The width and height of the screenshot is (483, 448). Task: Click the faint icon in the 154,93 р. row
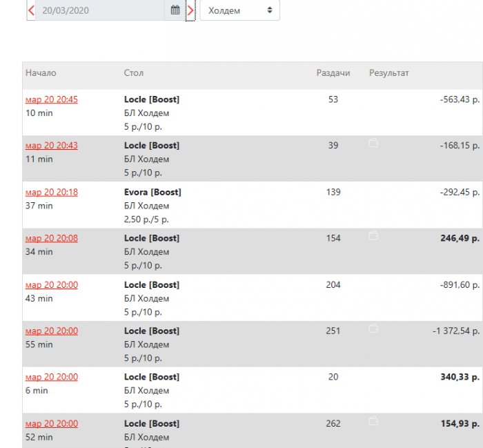pyautogui.click(x=373, y=421)
